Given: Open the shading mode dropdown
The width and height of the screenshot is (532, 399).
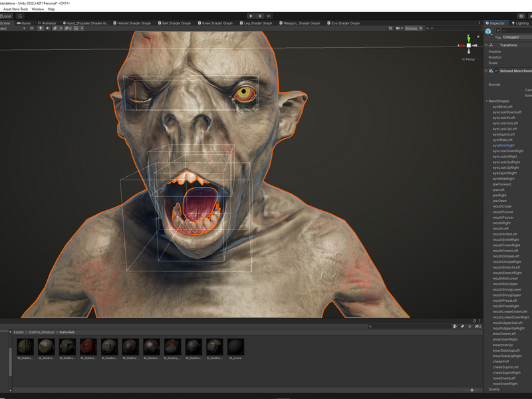Looking at the screenshot, I should coord(13,29).
